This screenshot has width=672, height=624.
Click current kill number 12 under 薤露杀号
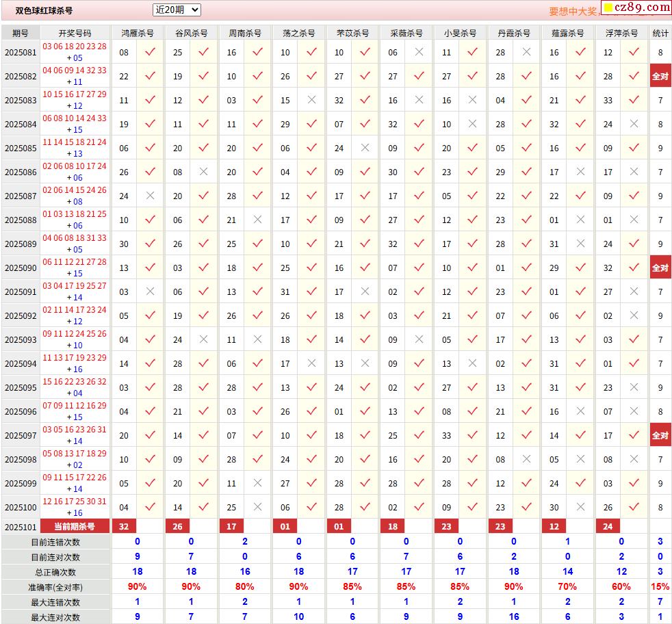click(554, 526)
